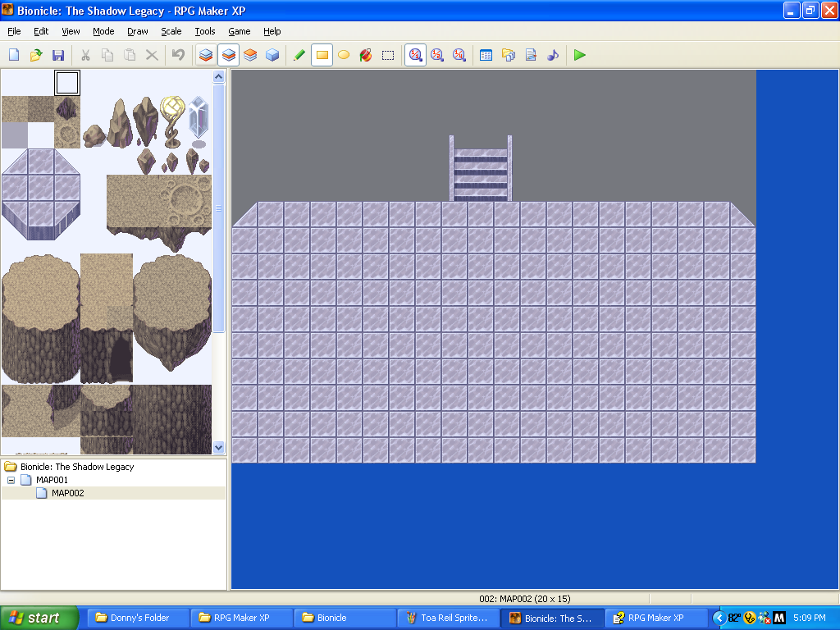
Task: Click status bar text '002: MAP002 (20 x 15)'
Action: tap(524, 598)
